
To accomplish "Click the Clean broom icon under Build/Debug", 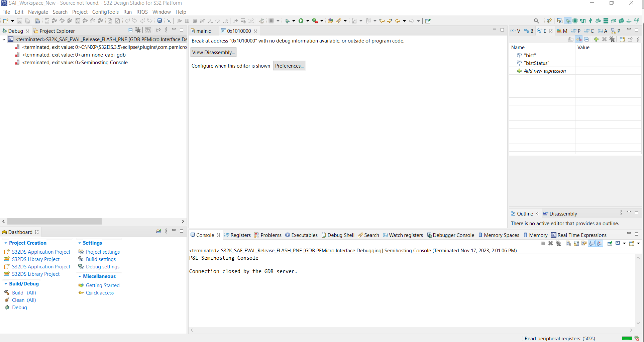I will coord(7,300).
